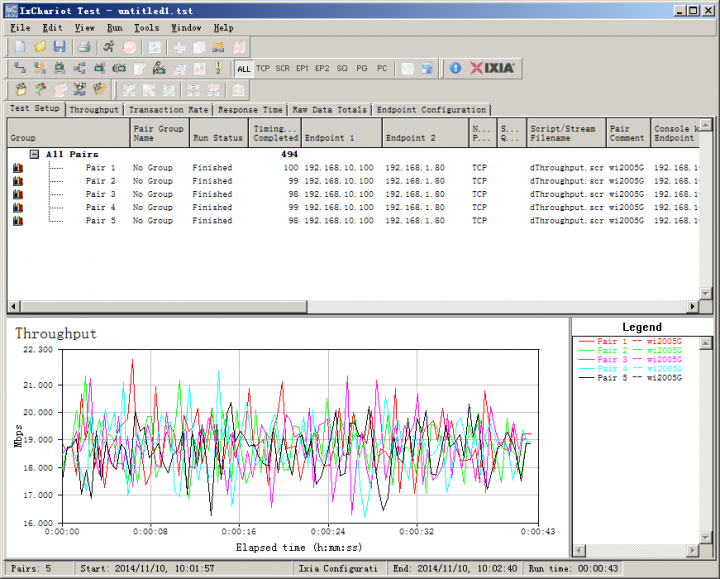720x579 pixels.
Task: Open a test with the folder icon
Action: point(40,47)
